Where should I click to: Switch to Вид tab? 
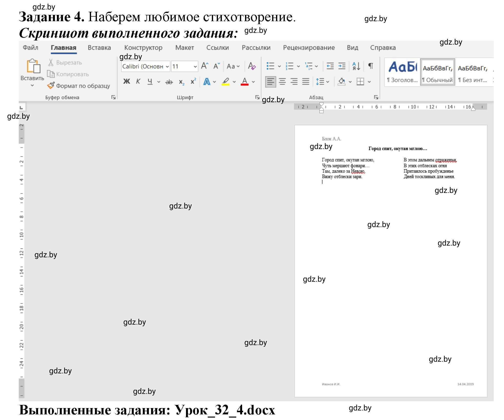(352, 48)
